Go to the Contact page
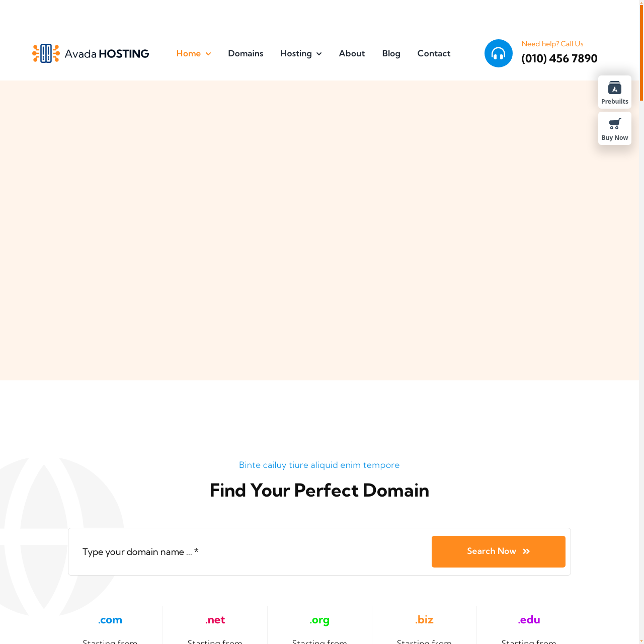Image resolution: width=644 pixels, height=644 pixels. [434, 53]
